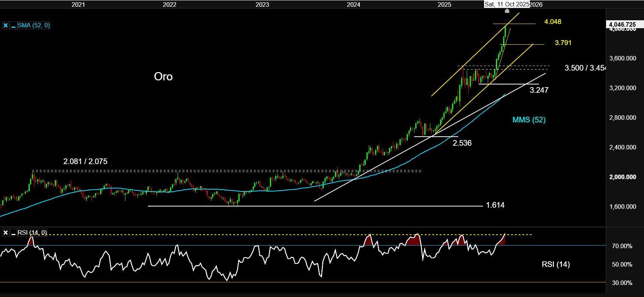
Task: Select the 1.614 support level label
Action: click(495, 205)
